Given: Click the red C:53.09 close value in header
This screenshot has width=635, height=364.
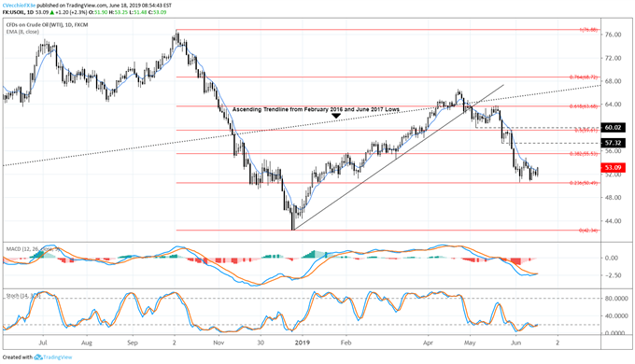Looking at the screenshot, I should 158,12.
